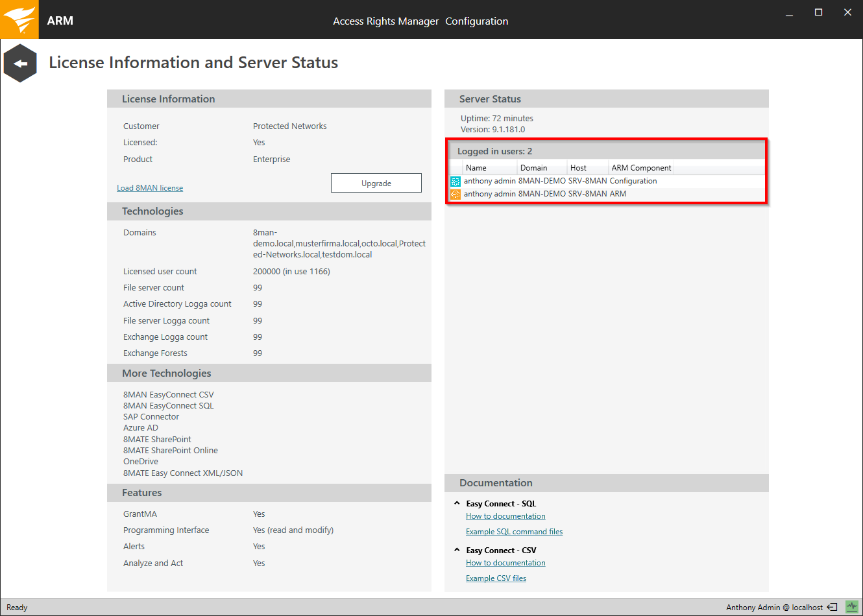Click the Configuration component user icon
Screen dimensions: 863x616
pos(456,182)
